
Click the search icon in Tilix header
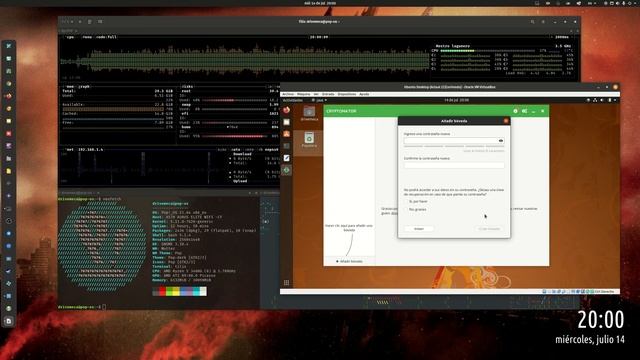pos(532,22)
